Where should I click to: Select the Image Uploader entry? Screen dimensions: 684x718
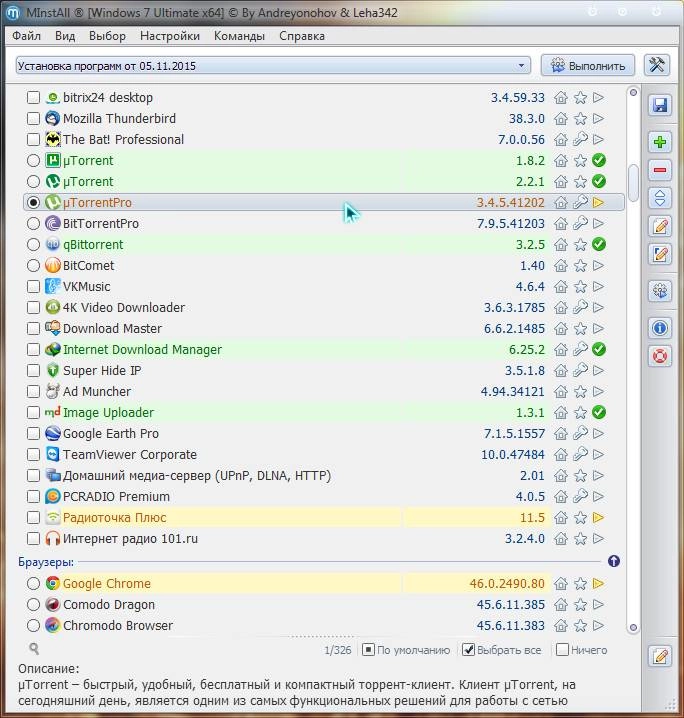(109, 413)
